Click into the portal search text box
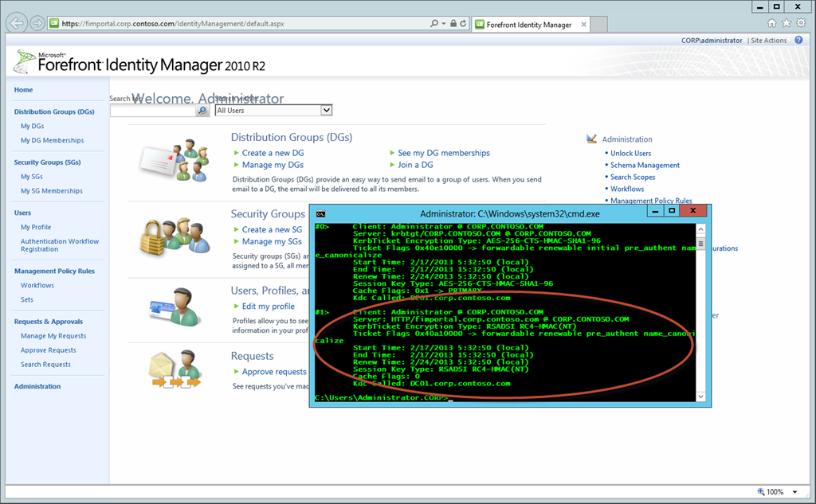The image size is (816, 504). pos(153,110)
